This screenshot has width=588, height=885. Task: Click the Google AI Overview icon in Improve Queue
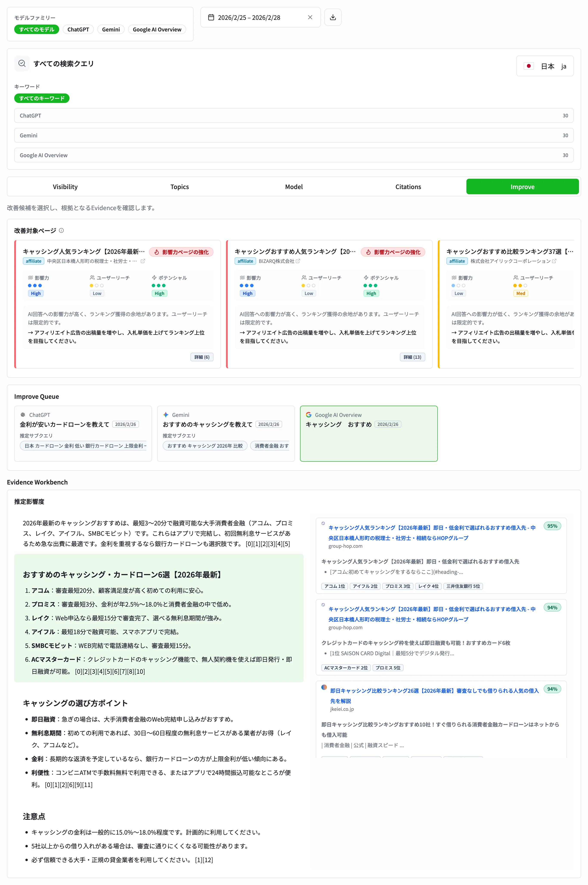tap(309, 415)
